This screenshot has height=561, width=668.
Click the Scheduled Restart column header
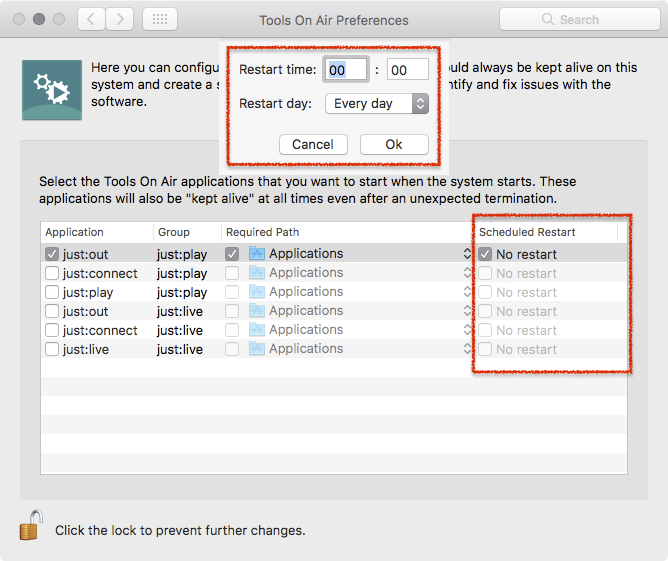[547, 232]
